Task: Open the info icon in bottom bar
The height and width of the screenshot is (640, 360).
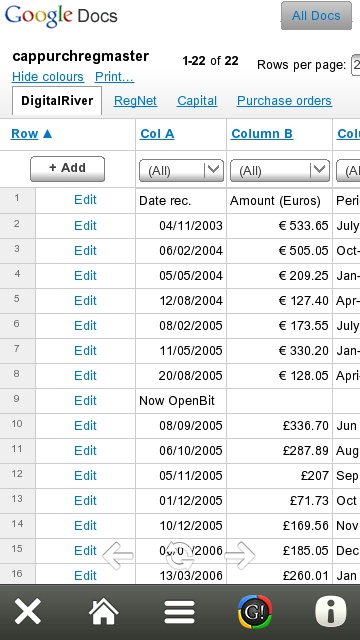Action: pos(331,611)
